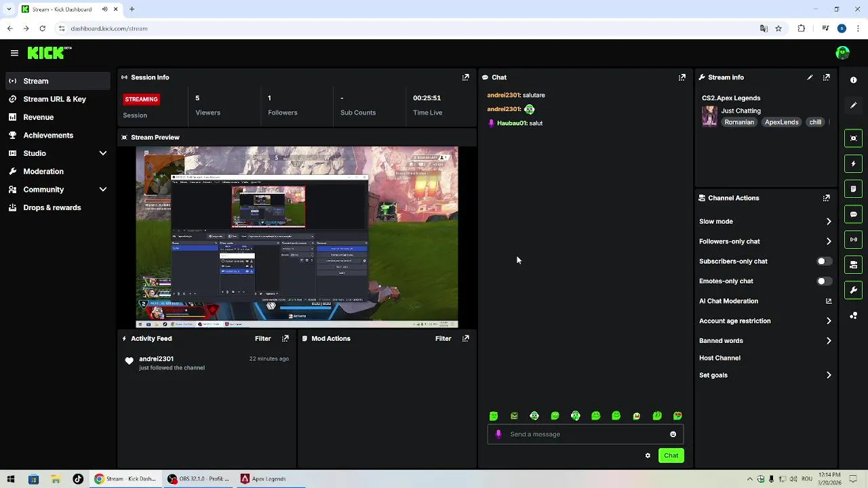Open the hamburger navigation menu

14,53
